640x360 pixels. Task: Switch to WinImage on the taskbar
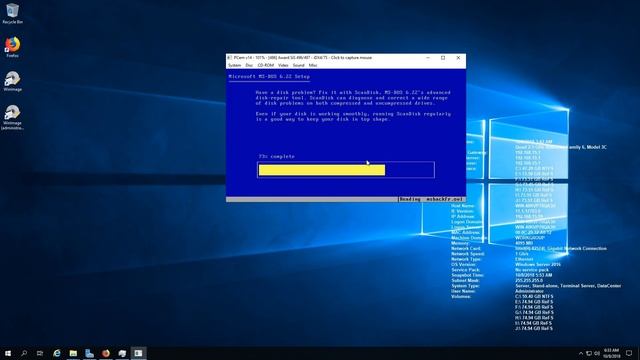pos(122,353)
